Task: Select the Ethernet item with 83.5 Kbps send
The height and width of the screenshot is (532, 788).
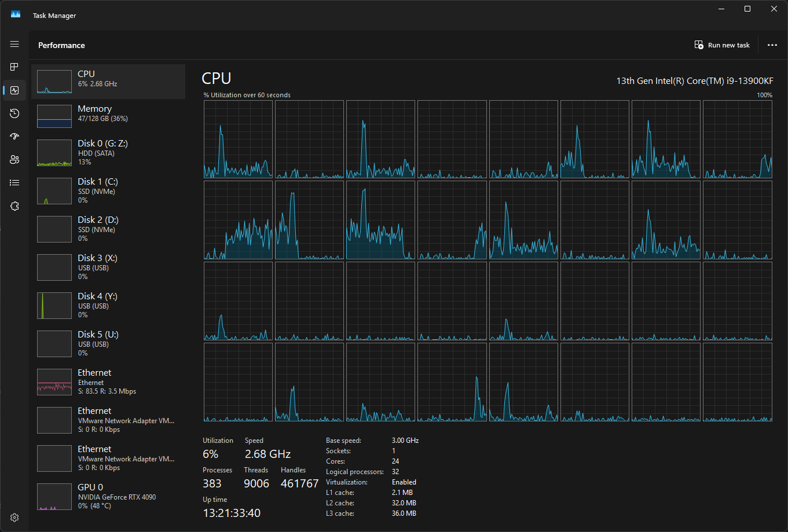Action: point(108,381)
